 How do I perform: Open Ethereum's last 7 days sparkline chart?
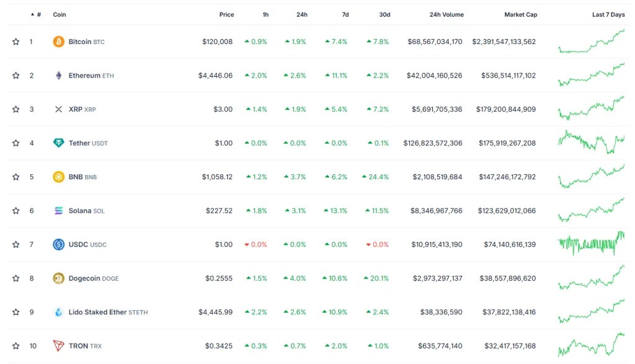[x=591, y=74]
